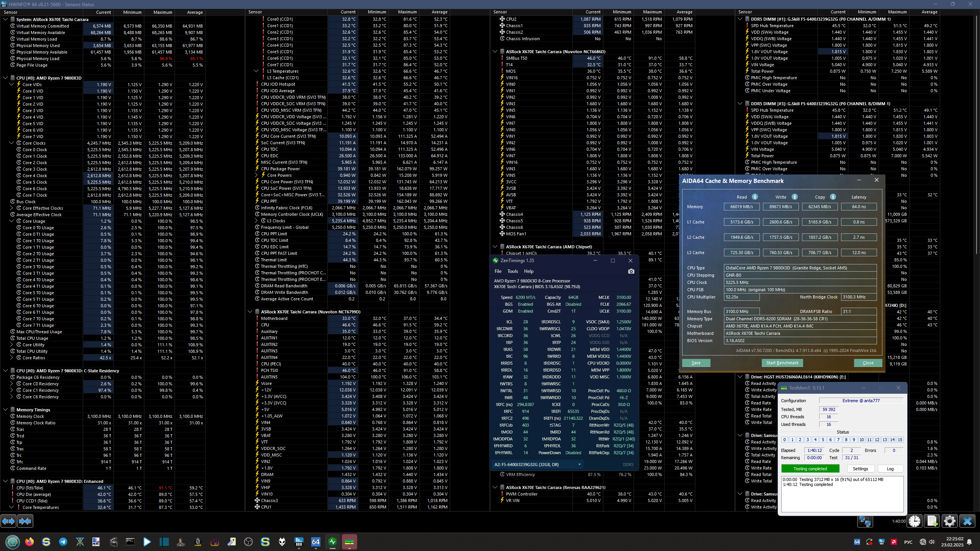Collapse the Core VIDs tree node
This screenshot has width=980, height=551.
click(11, 85)
